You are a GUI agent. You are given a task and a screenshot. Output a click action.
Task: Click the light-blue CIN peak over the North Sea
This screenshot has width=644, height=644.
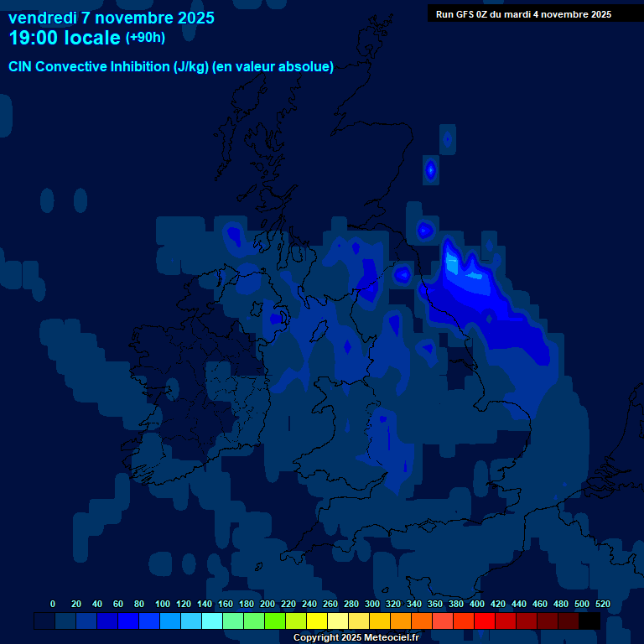pos(454,263)
